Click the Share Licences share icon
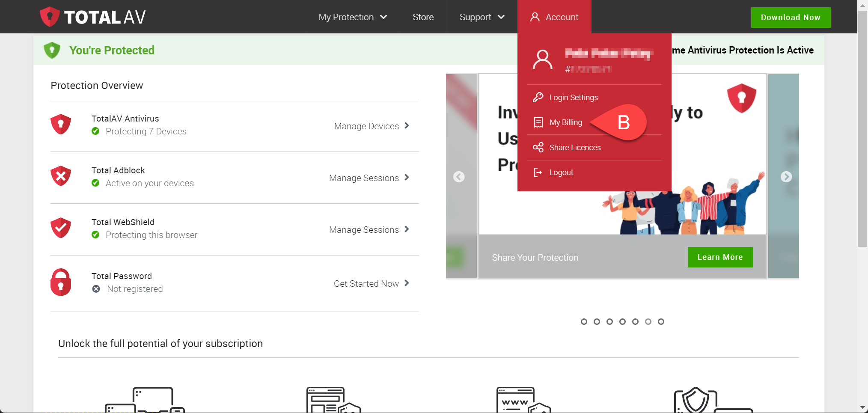 point(538,147)
